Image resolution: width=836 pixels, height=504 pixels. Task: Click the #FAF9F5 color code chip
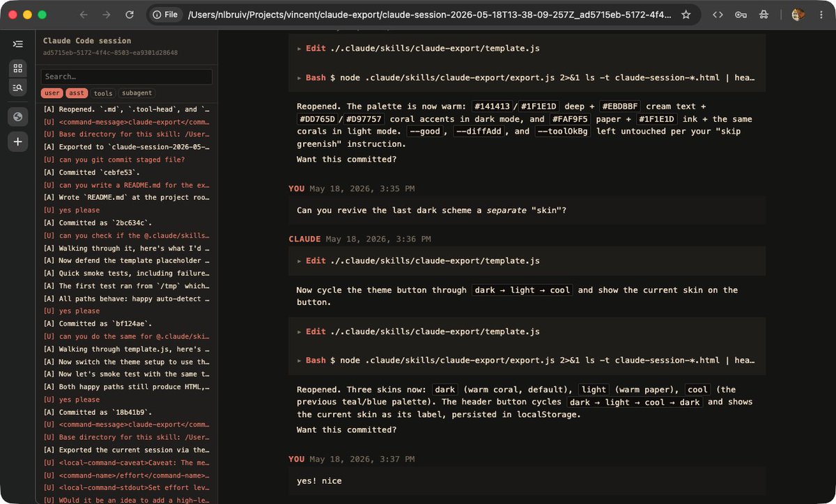pos(568,119)
